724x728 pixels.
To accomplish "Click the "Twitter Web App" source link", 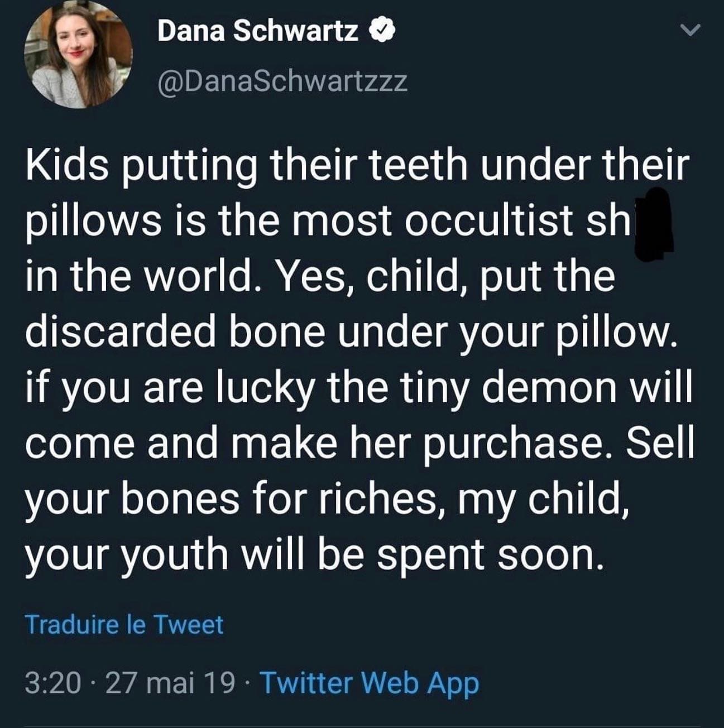I will (x=369, y=682).
